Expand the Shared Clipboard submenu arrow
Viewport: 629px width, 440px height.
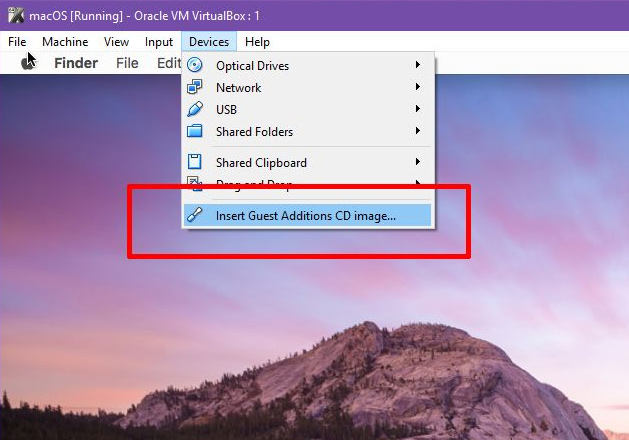pyautogui.click(x=418, y=162)
